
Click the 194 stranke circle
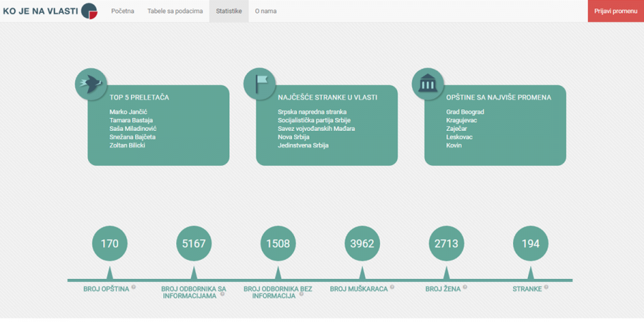point(530,243)
